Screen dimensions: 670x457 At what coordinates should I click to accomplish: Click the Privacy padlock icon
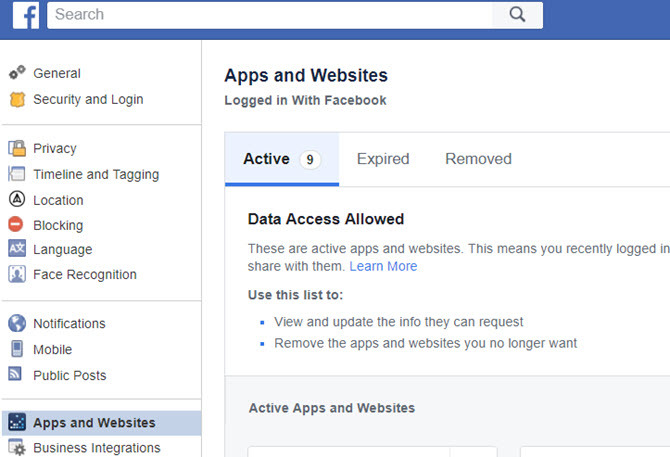coord(17,148)
